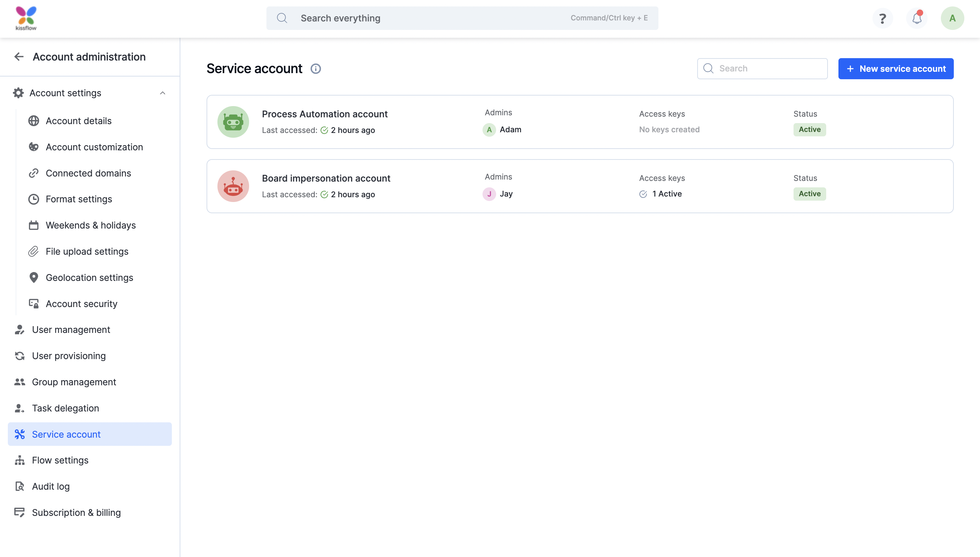Click the check icon by Board impersonation last accessed
Screen dimensions: 980x557
pyautogui.click(x=324, y=195)
